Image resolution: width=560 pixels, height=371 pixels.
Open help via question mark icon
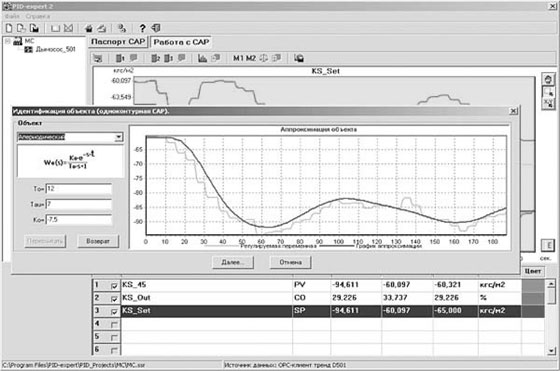pos(142,28)
